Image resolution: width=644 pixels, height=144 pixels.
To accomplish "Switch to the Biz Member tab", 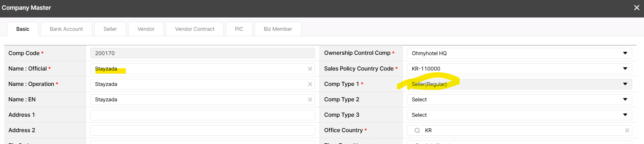I will coord(278,29).
